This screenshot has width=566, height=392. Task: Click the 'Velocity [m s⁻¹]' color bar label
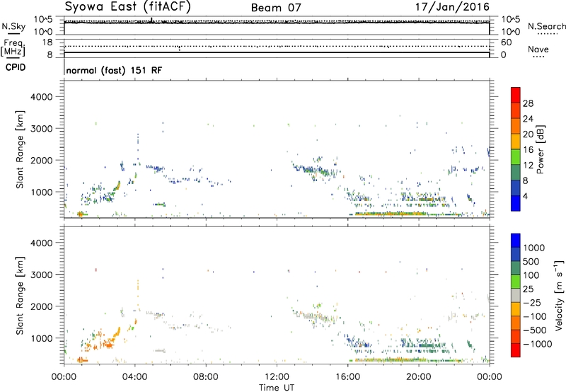(558, 295)
